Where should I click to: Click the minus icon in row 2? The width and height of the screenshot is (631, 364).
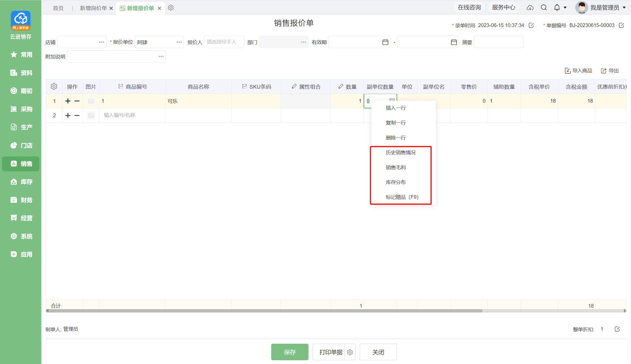click(77, 115)
